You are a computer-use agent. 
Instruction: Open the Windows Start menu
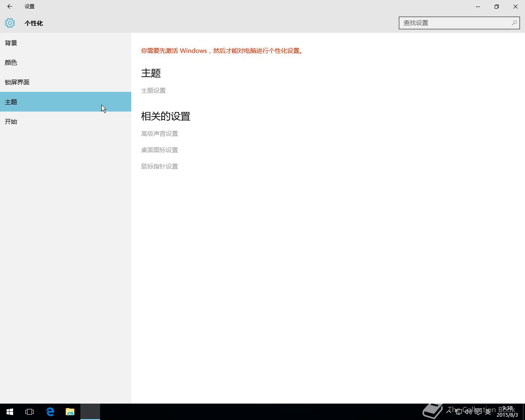tap(10, 412)
